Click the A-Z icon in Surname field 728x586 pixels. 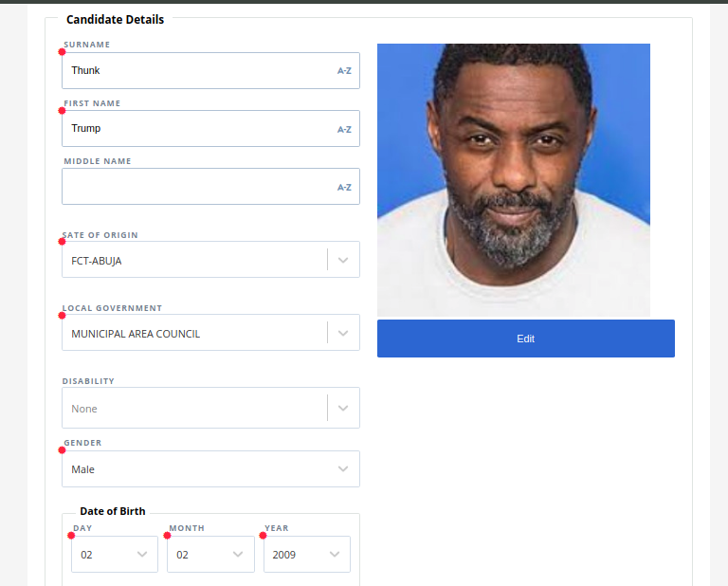(x=344, y=71)
